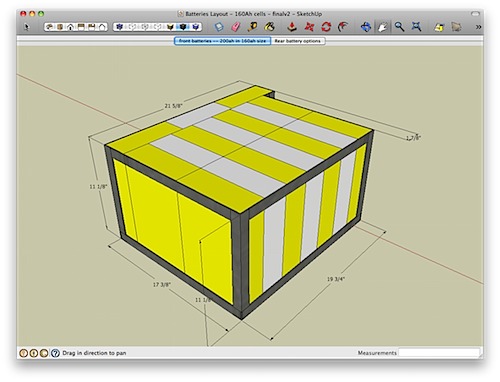Open Get Models from toolbar
The height and width of the screenshot is (382, 500).
439,27
